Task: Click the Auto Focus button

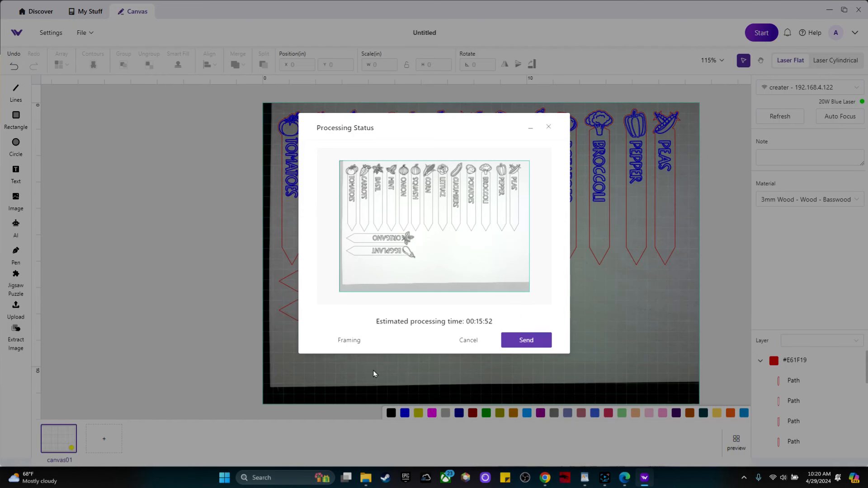Action: [x=840, y=116]
